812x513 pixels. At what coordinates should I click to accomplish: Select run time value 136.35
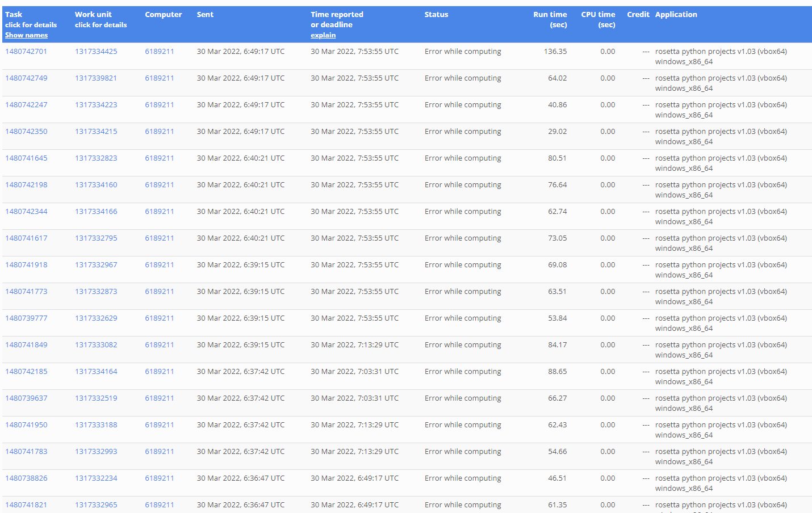point(555,51)
